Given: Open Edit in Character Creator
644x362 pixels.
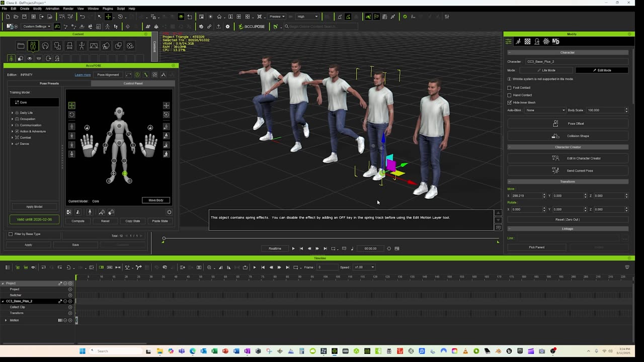Looking at the screenshot, I should pos(568,158).
